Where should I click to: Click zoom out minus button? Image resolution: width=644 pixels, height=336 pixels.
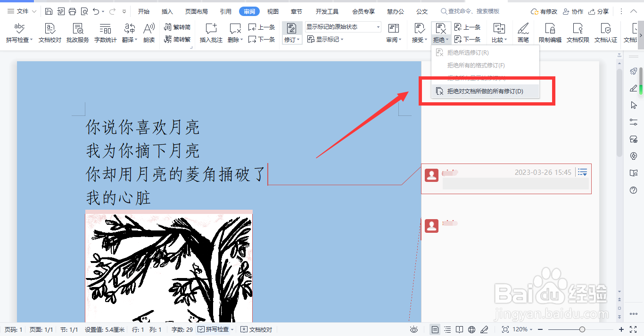click(x=540, y=329)
